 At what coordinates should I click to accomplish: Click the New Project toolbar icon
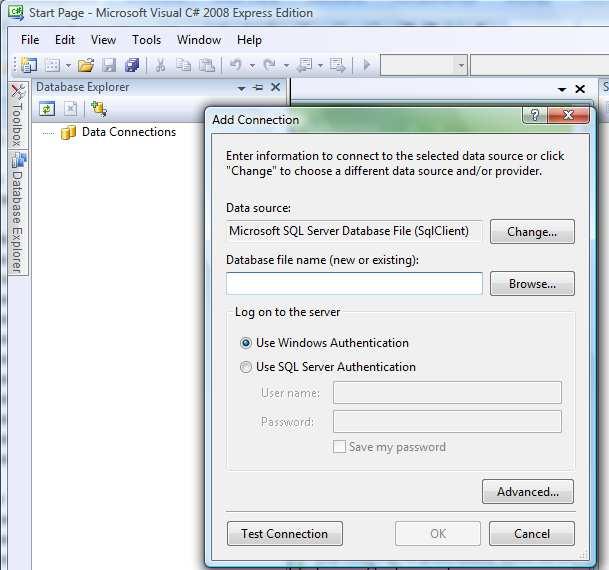(29, 65)
